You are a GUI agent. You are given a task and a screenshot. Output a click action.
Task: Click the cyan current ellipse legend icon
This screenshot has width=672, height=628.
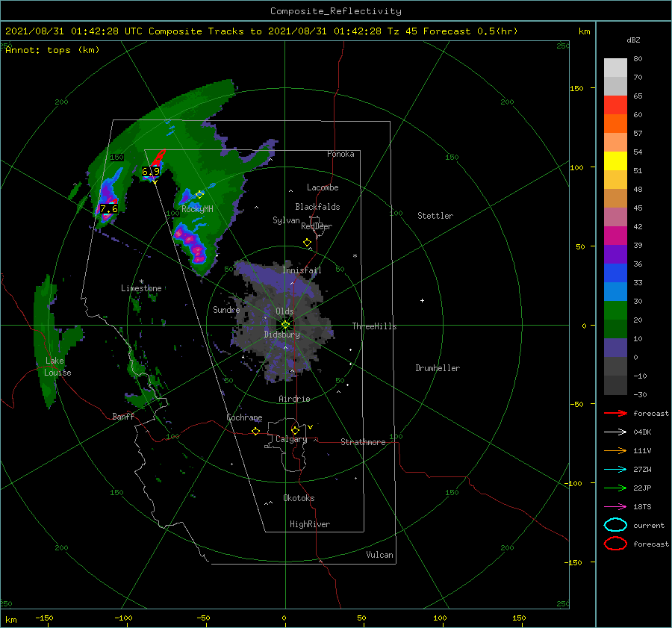tap(615, 525)
